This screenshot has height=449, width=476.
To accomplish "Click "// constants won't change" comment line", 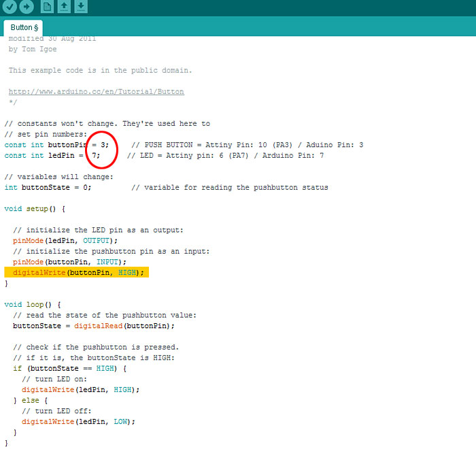I will click(x=107, y=124).
